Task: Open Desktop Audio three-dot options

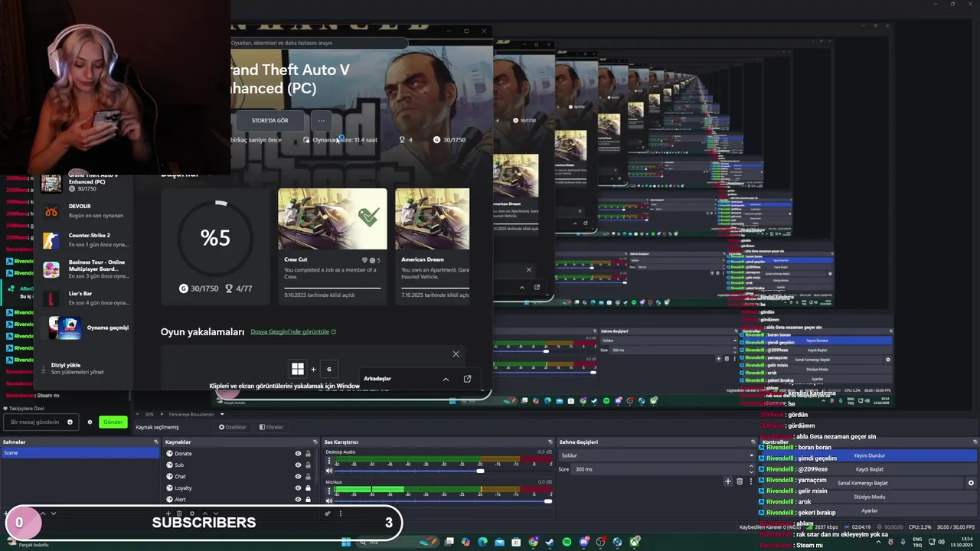Action: pyautogui.click(x=329, y=460)
